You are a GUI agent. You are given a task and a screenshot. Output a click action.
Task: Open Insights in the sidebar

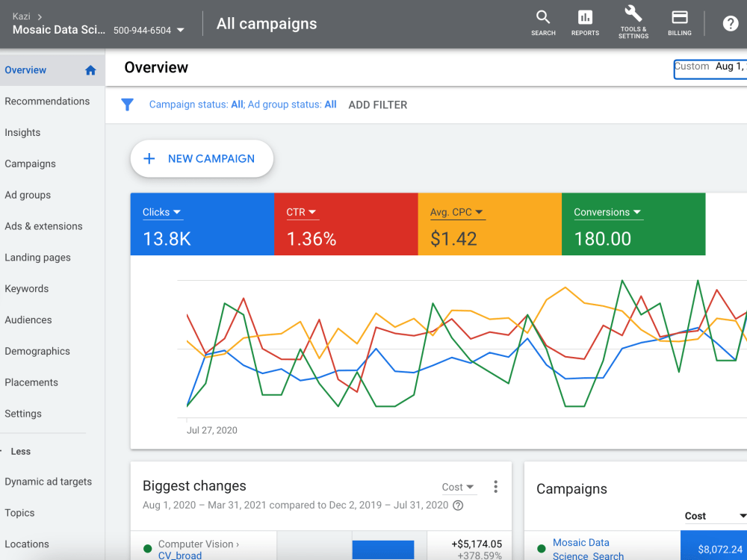tap(22, 132)
